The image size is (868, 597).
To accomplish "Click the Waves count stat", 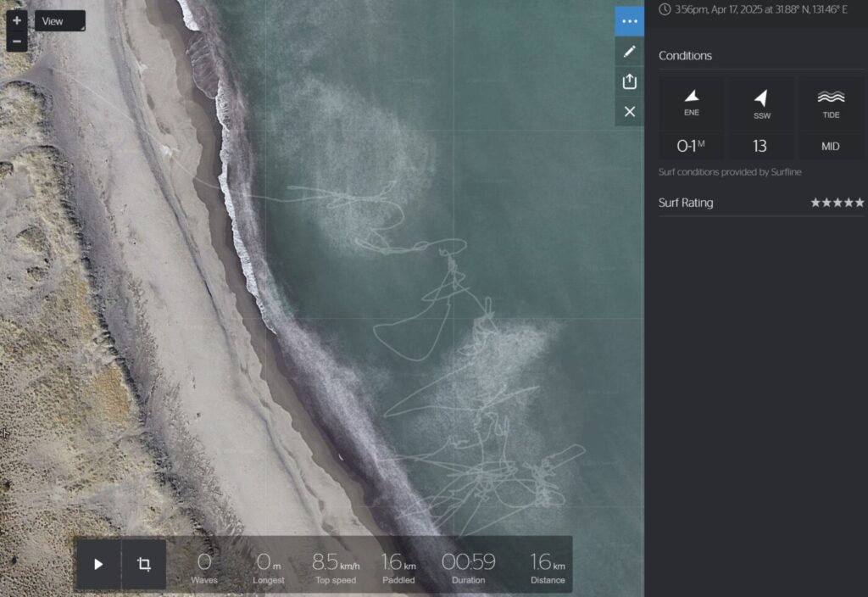I will [204, 567].
